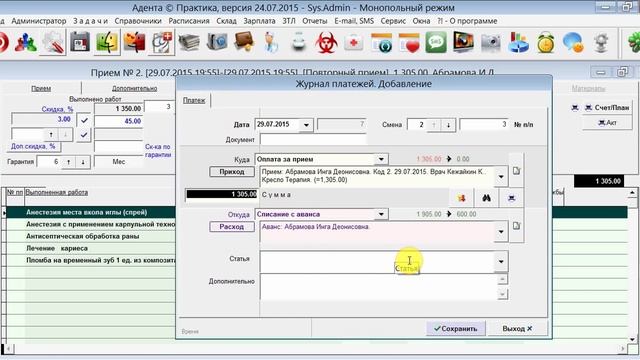Click the document icon beside the Приход description

(x=517, y=171)
